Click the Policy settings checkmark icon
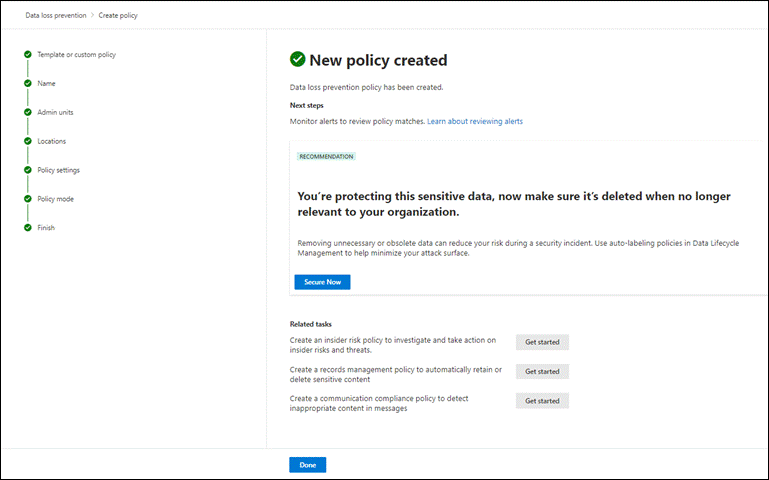Image resolution: width=769 pixels, height=480 pixels. click(x=28, y=170)
